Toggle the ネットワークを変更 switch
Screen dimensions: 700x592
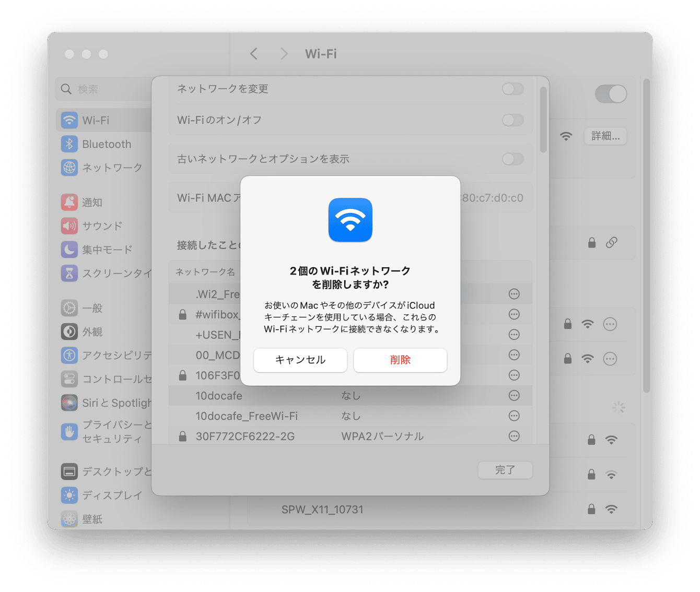click(x=512, y=89)
